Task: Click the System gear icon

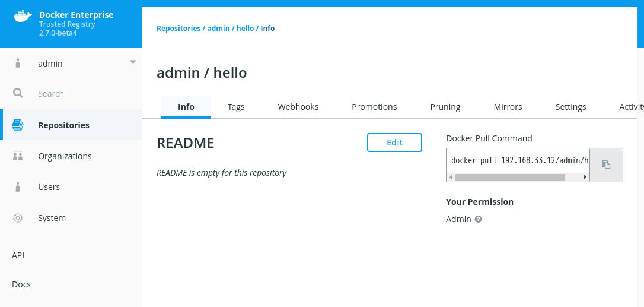Action: 18,218
